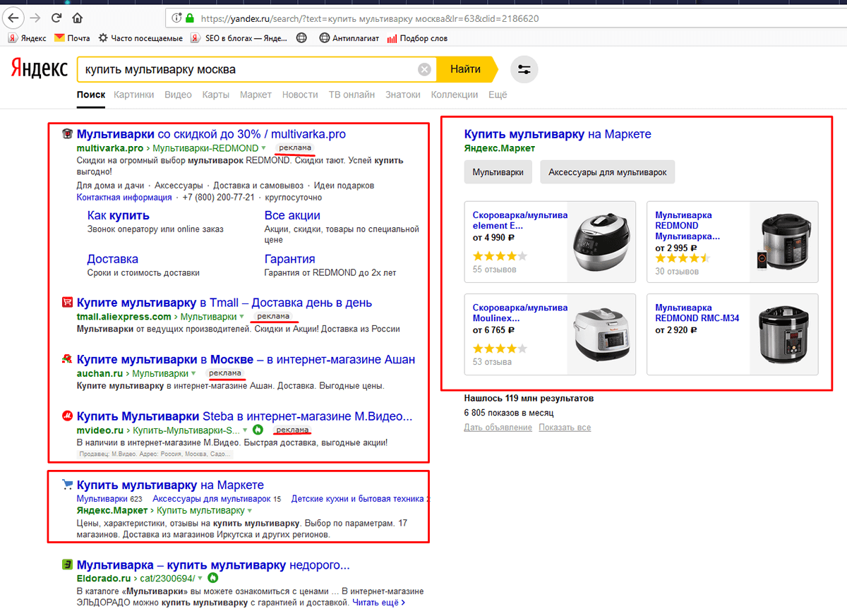Click the REDMOND RMC-M34 multicooker thumbnail

783,334
